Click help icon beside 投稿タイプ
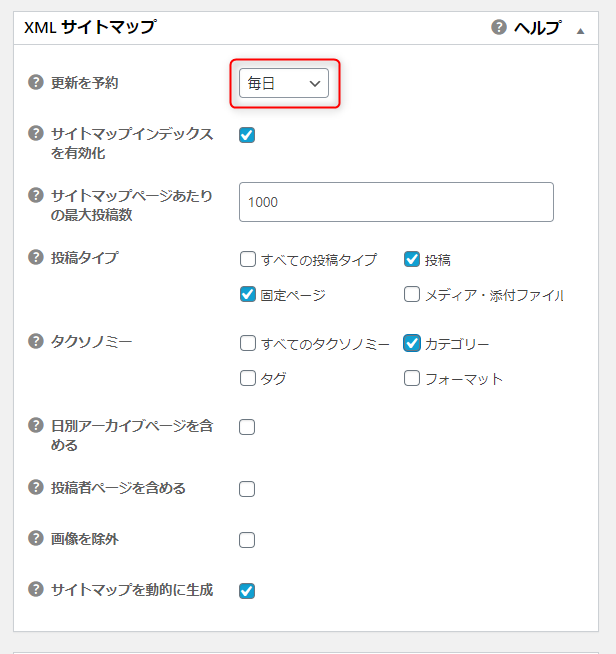 tap(36, 257)
